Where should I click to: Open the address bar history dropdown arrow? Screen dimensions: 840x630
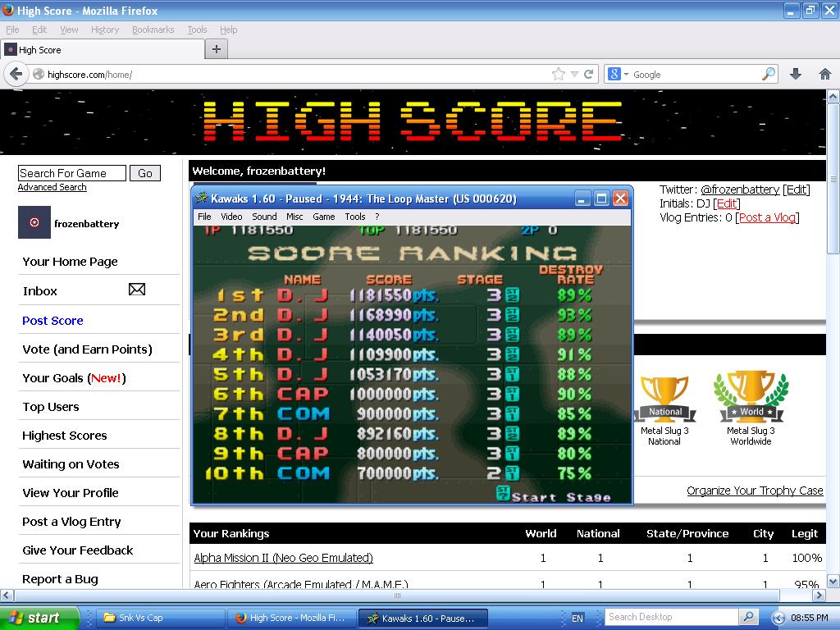(574, 75)
